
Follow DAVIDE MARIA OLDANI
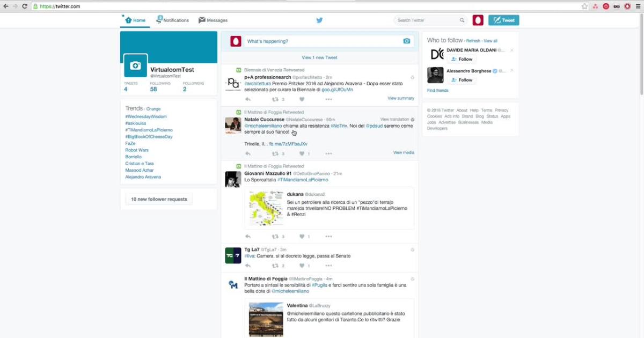click(x=462, y=59)
